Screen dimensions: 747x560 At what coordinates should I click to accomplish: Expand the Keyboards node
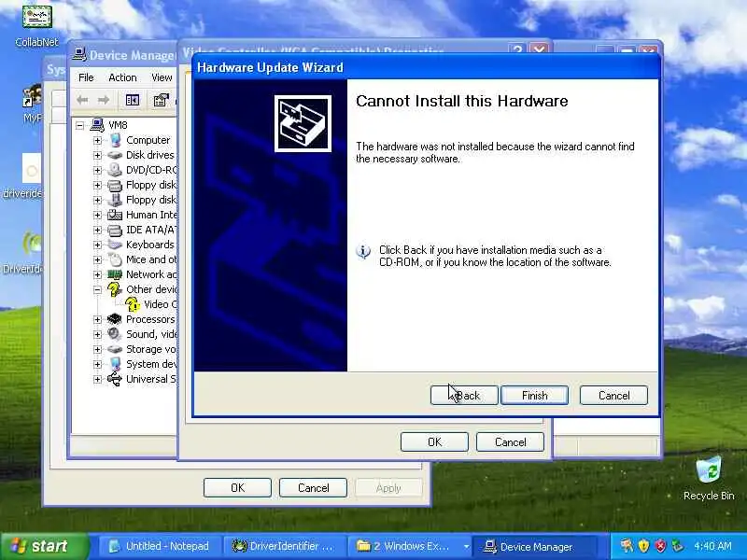[x=97, y=245]
